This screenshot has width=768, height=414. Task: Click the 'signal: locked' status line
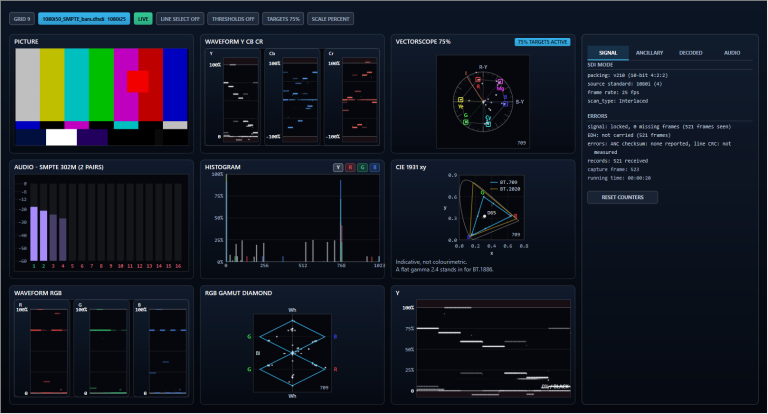659,126
